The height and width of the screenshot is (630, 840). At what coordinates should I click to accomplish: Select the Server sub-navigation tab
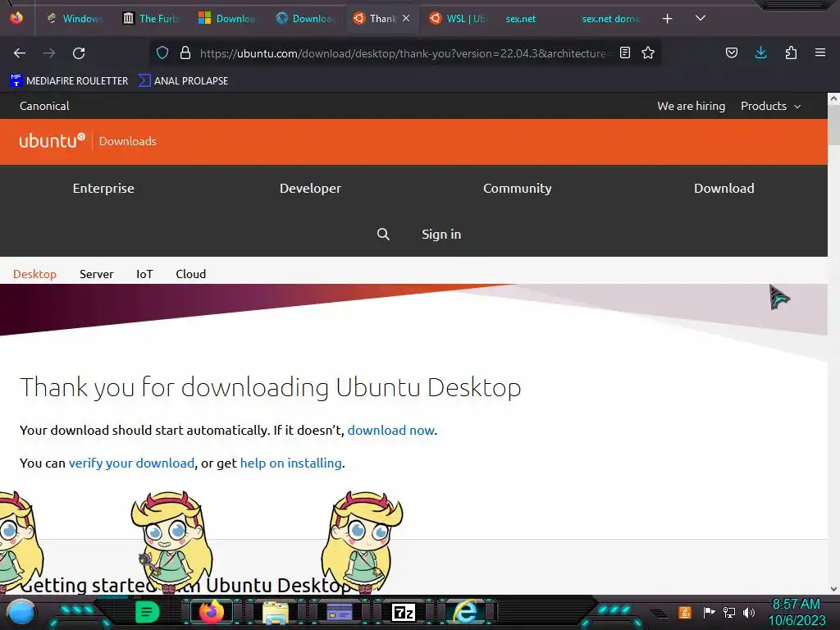point(97,274)
